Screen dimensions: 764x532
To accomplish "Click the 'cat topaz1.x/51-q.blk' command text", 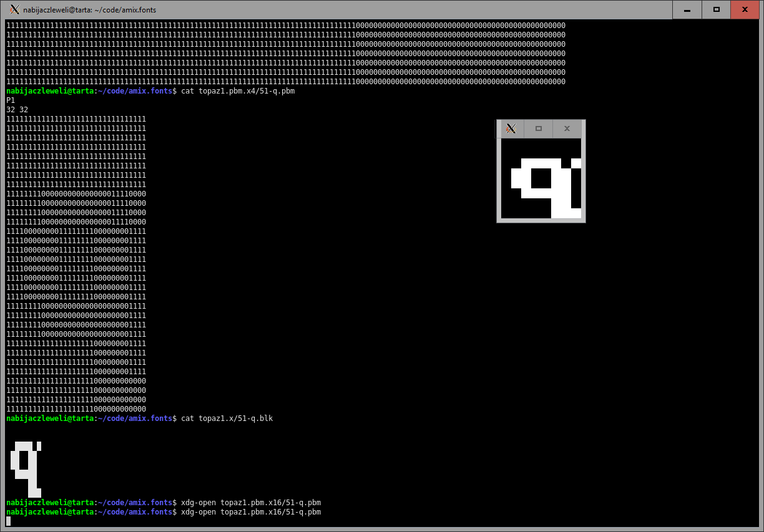I will tap(227, 418).
